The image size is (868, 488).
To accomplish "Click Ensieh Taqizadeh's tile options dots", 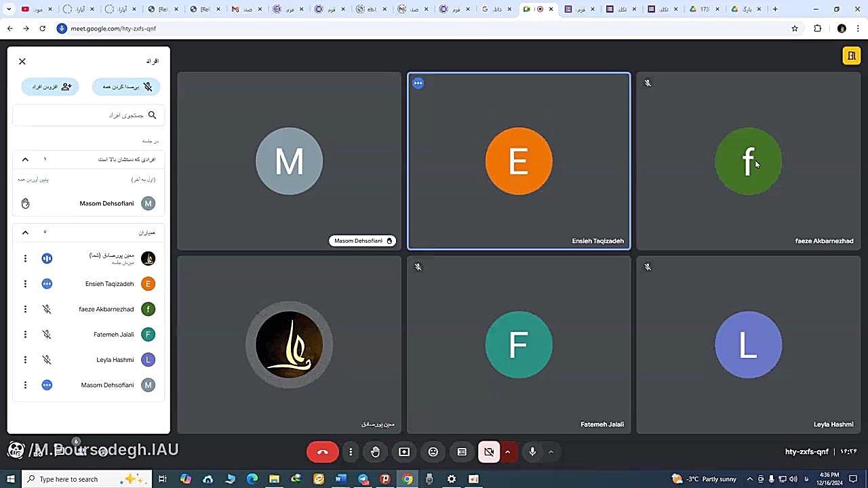I will coord(418,83).
